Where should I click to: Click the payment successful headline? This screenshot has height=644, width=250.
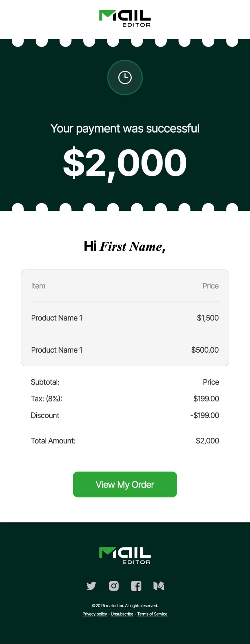[125, 128]
